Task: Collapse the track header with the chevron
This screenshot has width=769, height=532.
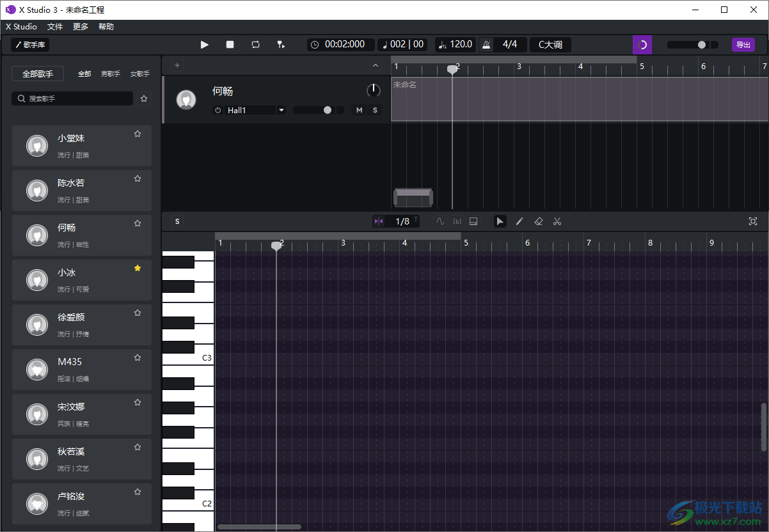Action: click(376, 65)
